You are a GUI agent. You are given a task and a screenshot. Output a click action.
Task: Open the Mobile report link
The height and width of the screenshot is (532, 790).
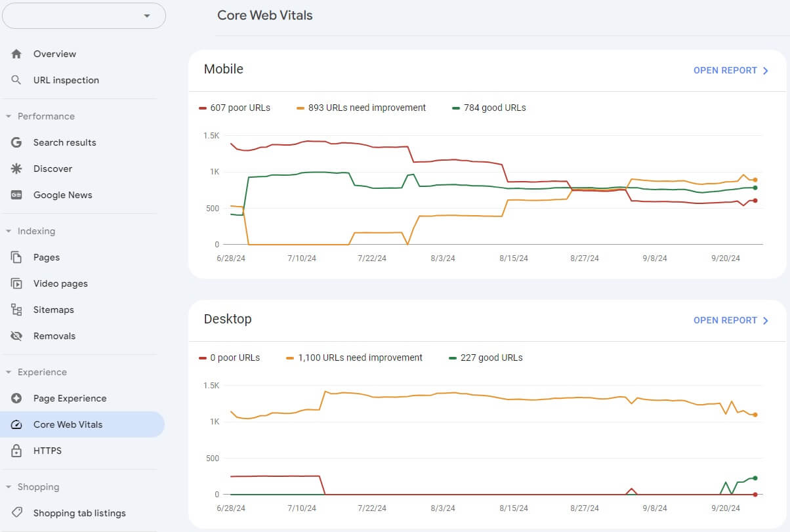pyautogui.click(x=725, y=70)
